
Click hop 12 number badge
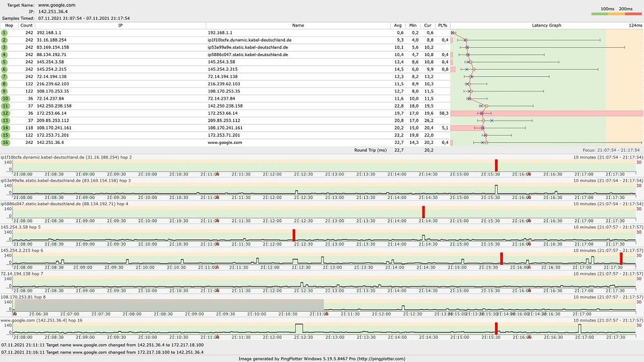[x=5, y=114]
